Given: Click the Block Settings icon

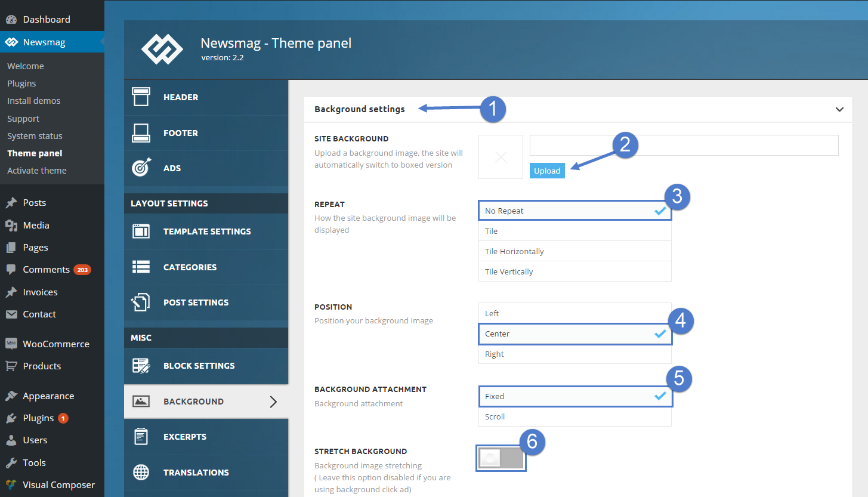Looking at the screenshot, I should [141, 366].
